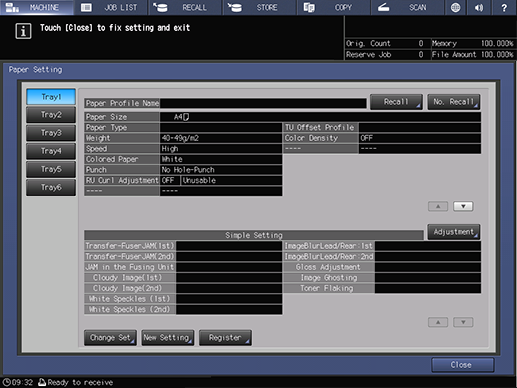Viewport: 517px width, 388px height.
Task: Switch to the COPY tab
Action: pos(334,7)
